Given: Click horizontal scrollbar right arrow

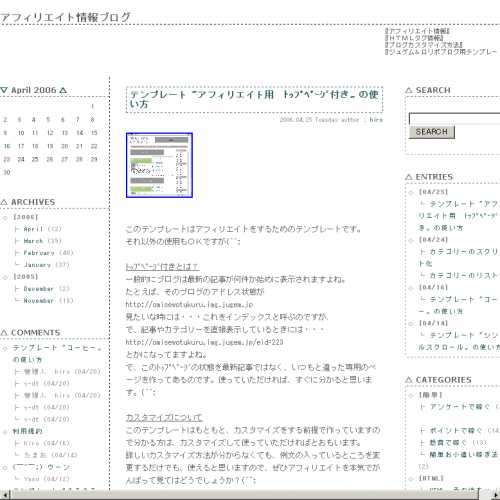Looking at the screenshot, I should tap(495, 494).
